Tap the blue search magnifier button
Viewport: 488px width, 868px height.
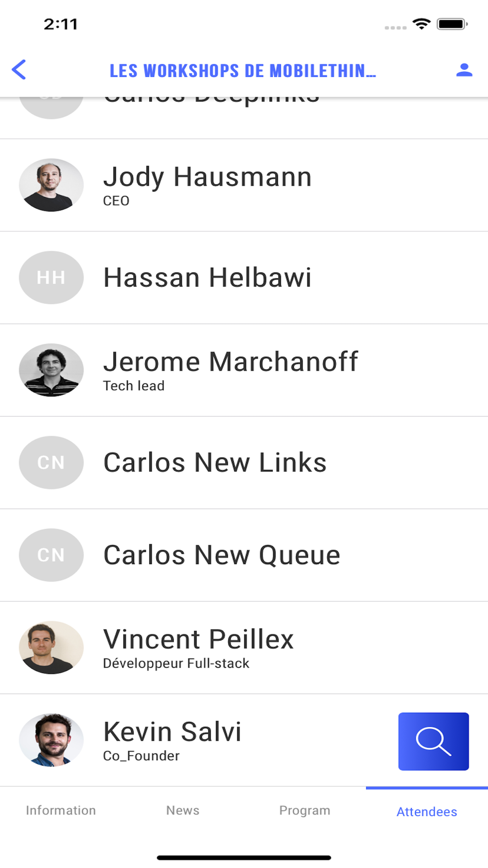(x=433, y=741)
